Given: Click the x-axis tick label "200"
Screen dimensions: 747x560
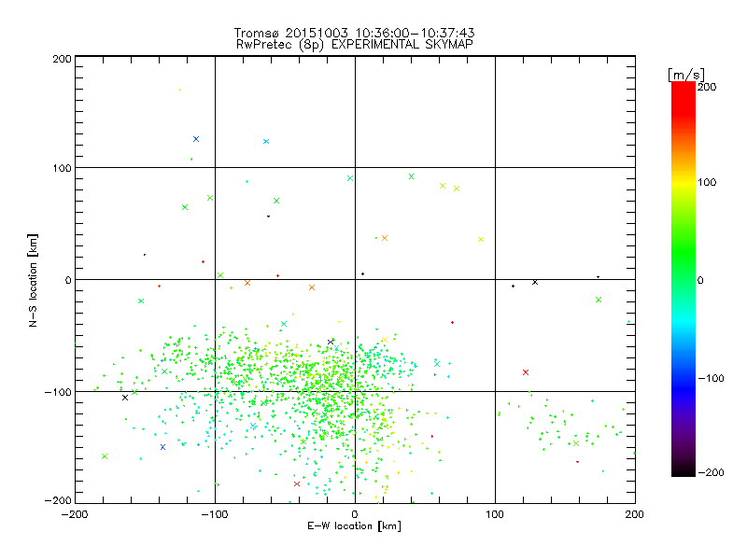Looking at the screenshot, I should (x=635, y=514).
